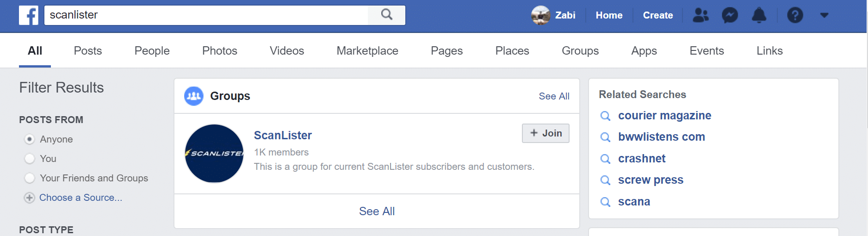Select the You radio option

[x=30, y=159]
